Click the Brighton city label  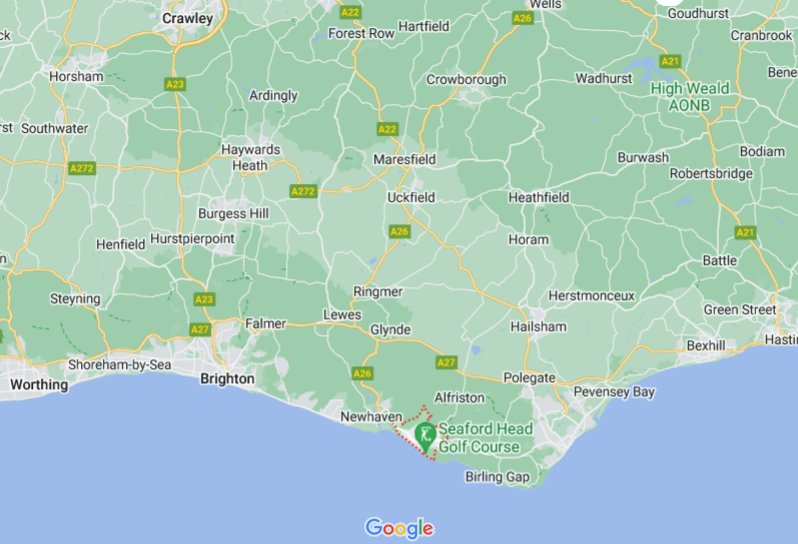(x=227, y=379)
